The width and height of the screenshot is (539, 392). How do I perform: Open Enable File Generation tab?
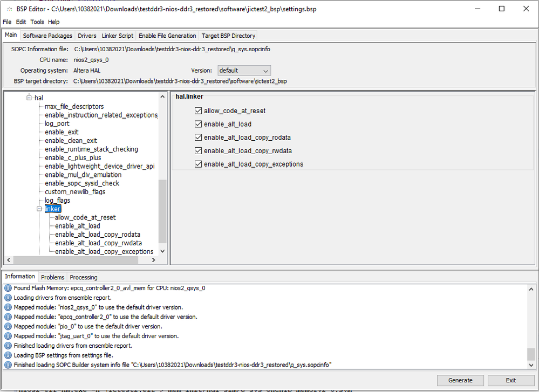click(167, 36)
